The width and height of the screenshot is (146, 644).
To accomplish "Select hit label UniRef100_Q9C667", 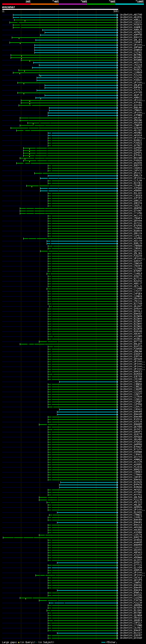I will [131, 118].
